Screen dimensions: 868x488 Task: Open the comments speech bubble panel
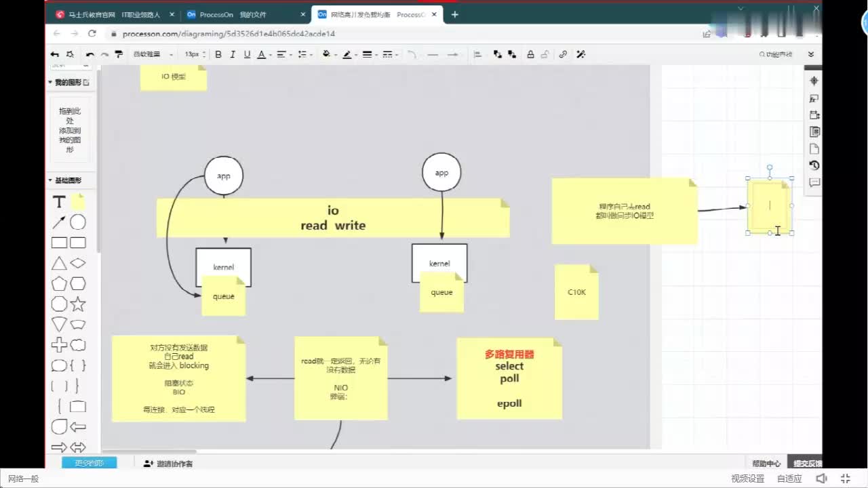(x=814, y=182)
